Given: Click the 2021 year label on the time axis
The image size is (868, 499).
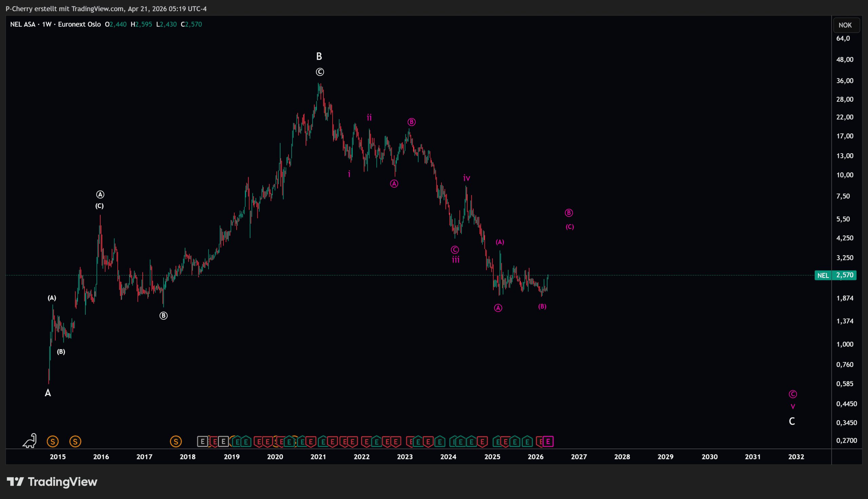Looking at the screenshot, I should pos(318,457).
